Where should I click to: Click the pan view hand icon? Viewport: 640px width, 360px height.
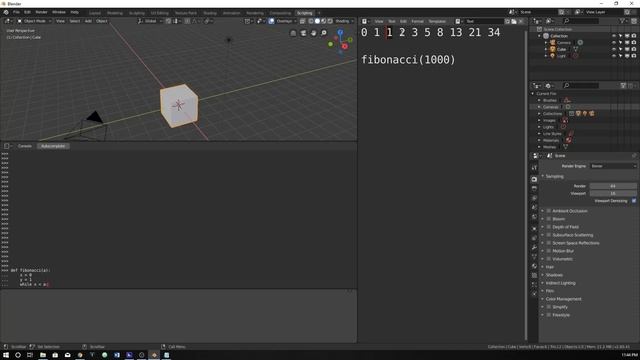[313, 33]
